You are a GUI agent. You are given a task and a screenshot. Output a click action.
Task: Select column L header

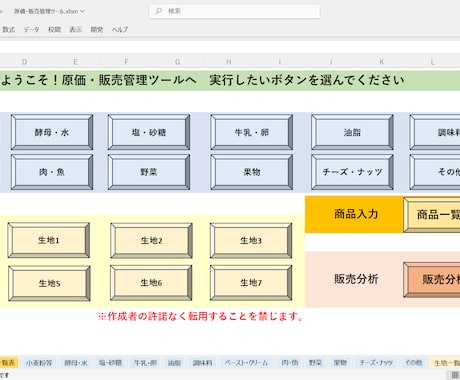[x=433, y=62]
